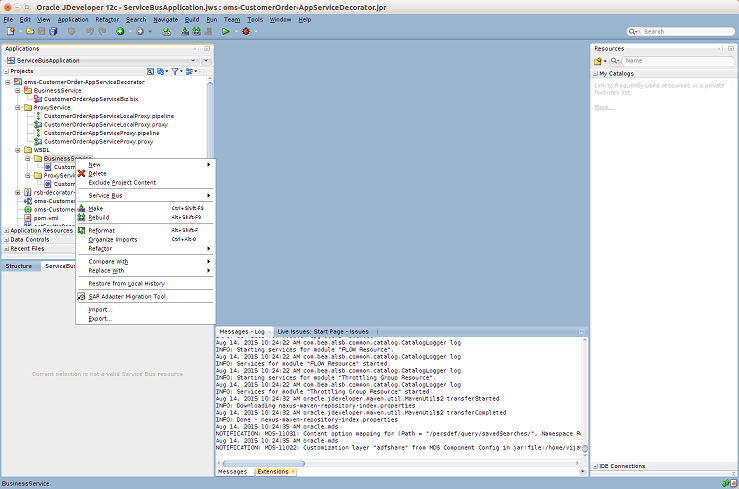Screen dimensions: 739x489
Task: Collapse the ProxyService folder node
Action: [x=20, y=107]
